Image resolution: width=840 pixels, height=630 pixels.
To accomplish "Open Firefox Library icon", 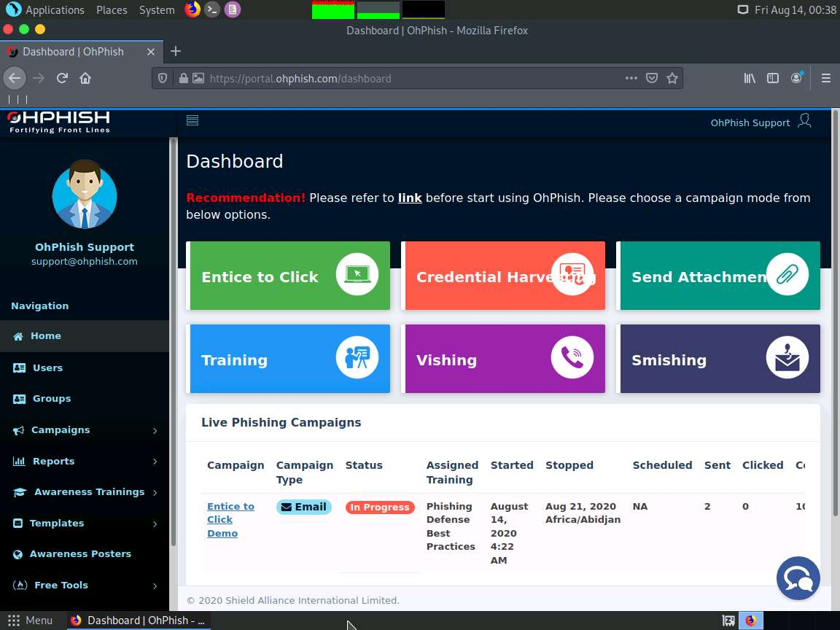I will pos(750,78).
